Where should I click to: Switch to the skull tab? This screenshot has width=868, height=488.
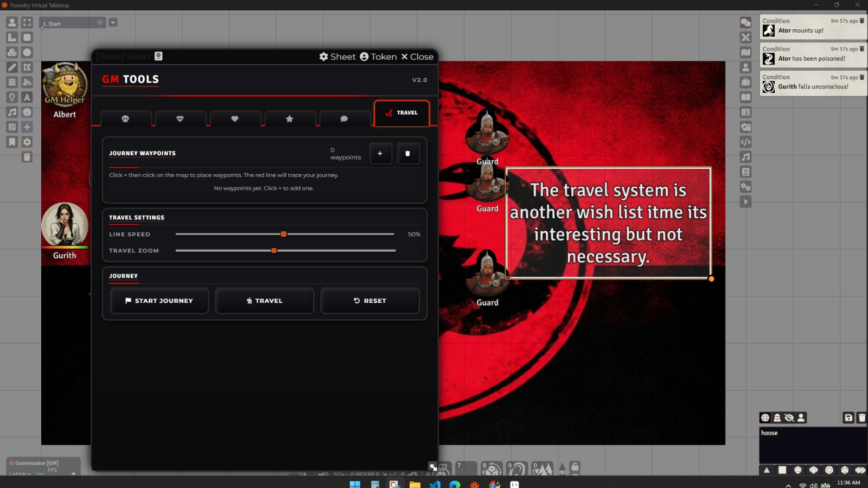tap(125, 119)
